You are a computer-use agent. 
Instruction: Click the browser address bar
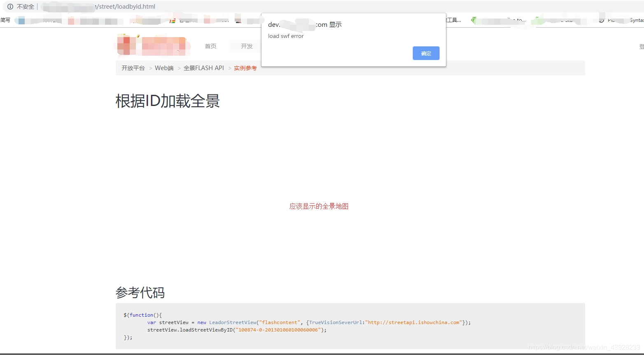[124, 7]
